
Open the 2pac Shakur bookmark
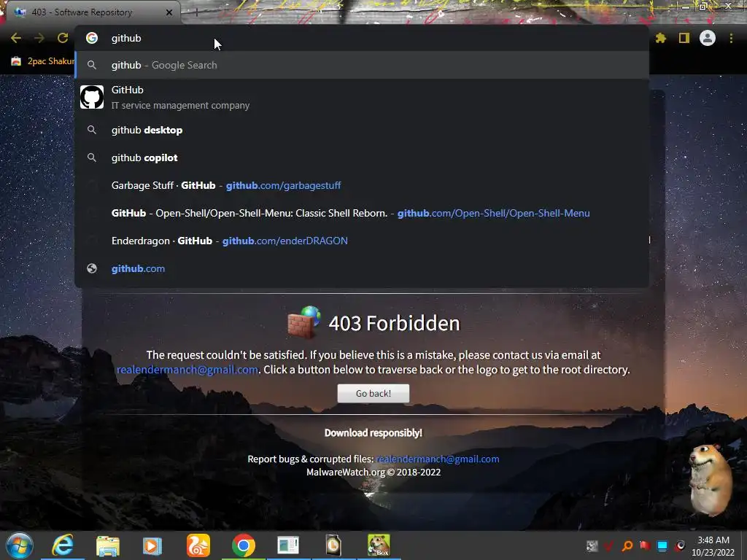click(x=43, y=61)
